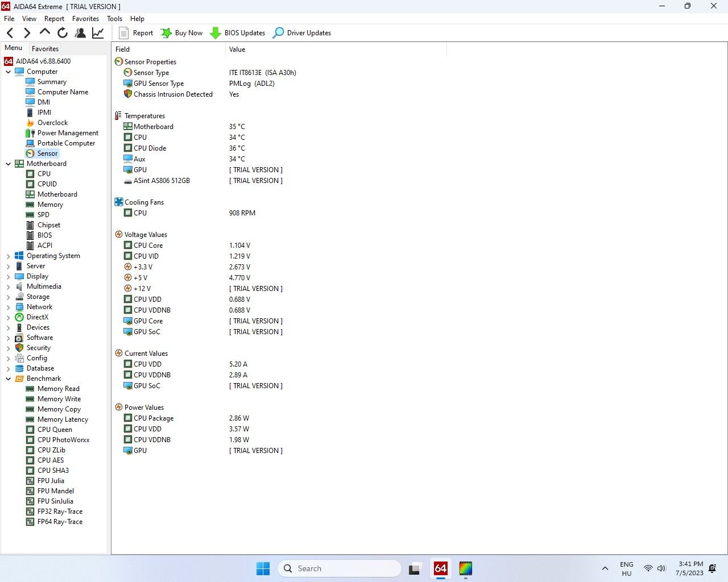Select Summary in the Computer tree
Image resolution: width=728 pixels, height=582 pixels.
pyautogui.click(x=52, y=82)
